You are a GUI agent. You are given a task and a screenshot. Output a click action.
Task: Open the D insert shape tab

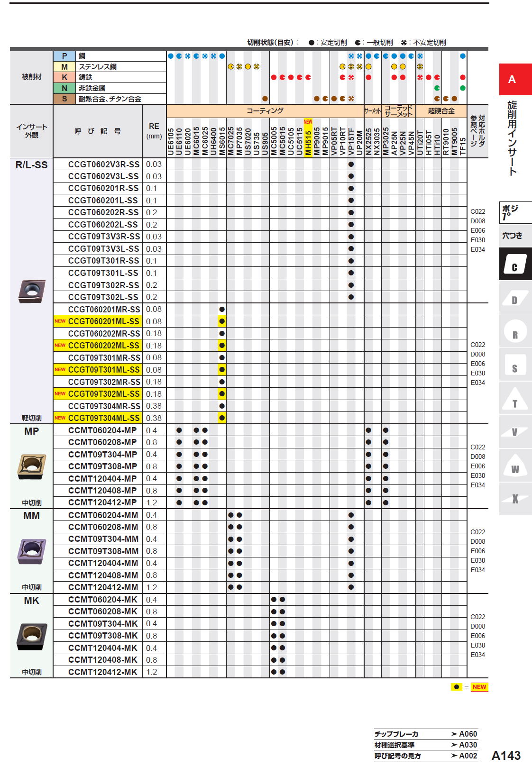[x=515, y=298]
